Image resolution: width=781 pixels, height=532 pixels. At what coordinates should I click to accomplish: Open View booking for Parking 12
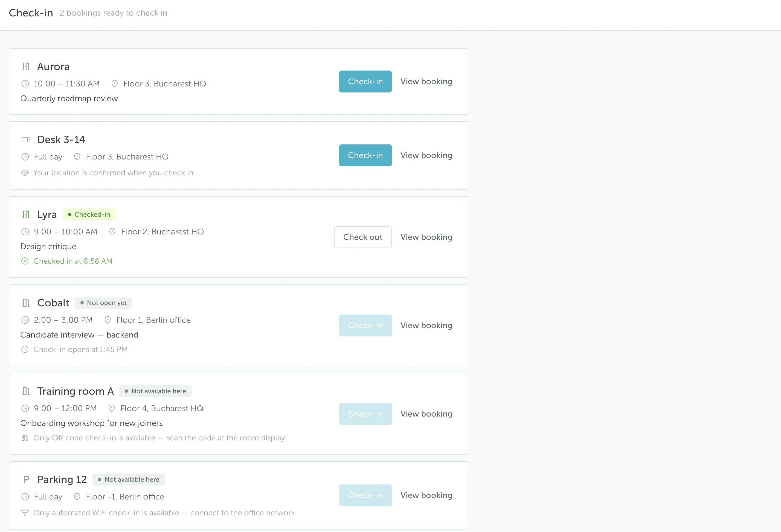click(x=426, y=495)
